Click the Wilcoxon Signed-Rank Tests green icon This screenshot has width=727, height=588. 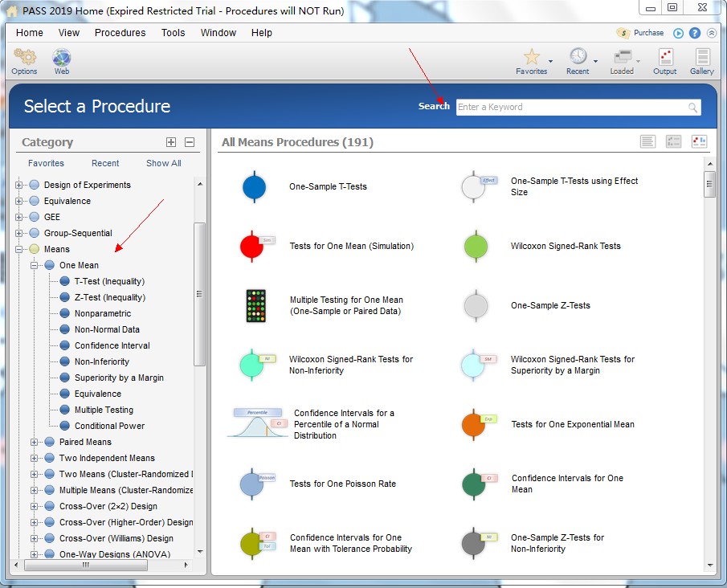476,246
